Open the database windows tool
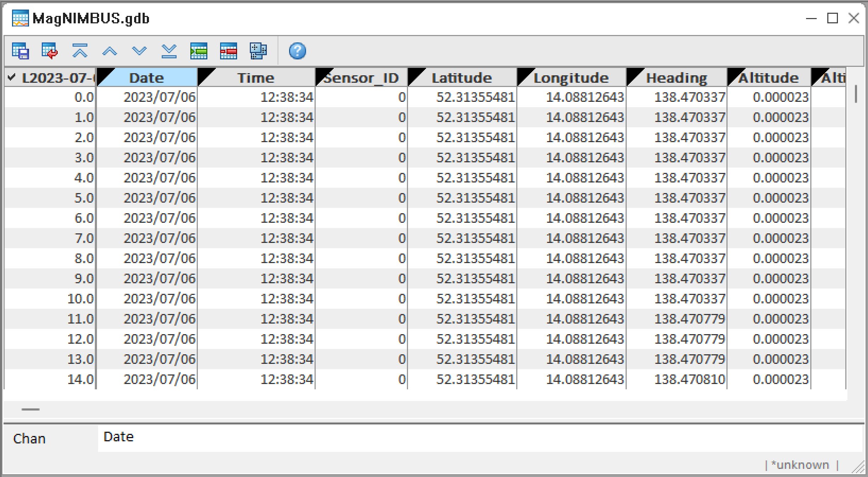 click(258, 51)
